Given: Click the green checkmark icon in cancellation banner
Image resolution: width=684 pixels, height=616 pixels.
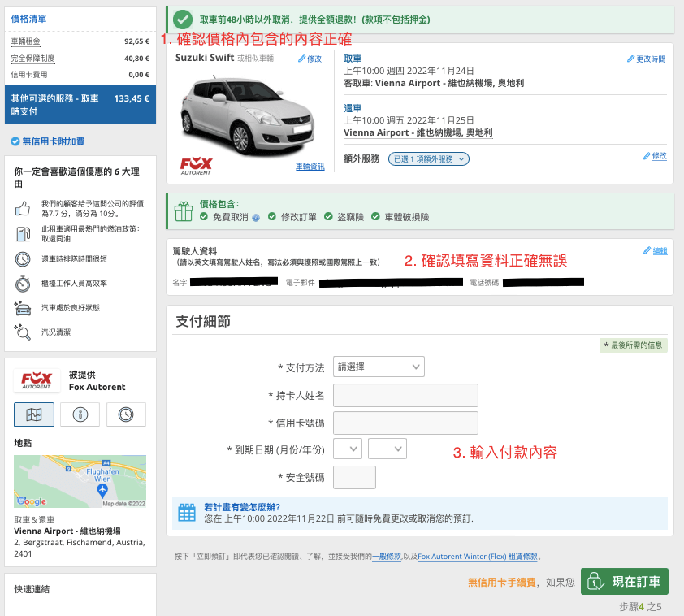Looking at the screenshot, I should coord(183,20).
